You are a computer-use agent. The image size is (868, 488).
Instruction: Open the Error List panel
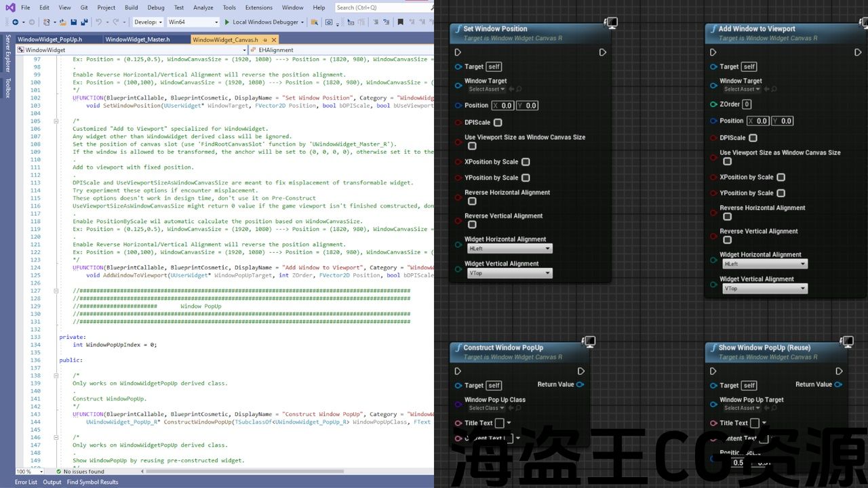[x=26, y=482]
